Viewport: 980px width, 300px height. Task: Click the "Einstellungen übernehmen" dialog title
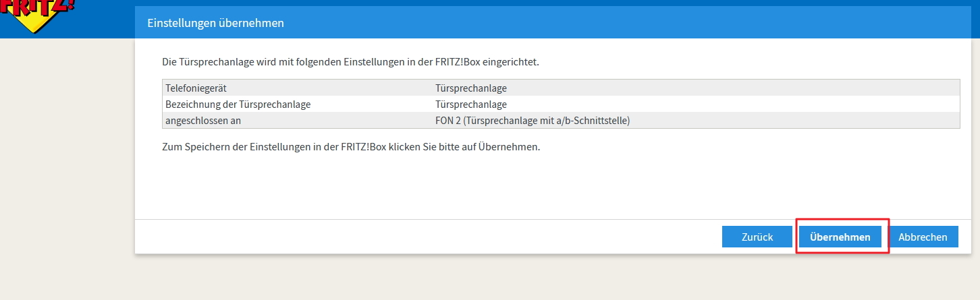pyautogui.click(x=215, y=23)
